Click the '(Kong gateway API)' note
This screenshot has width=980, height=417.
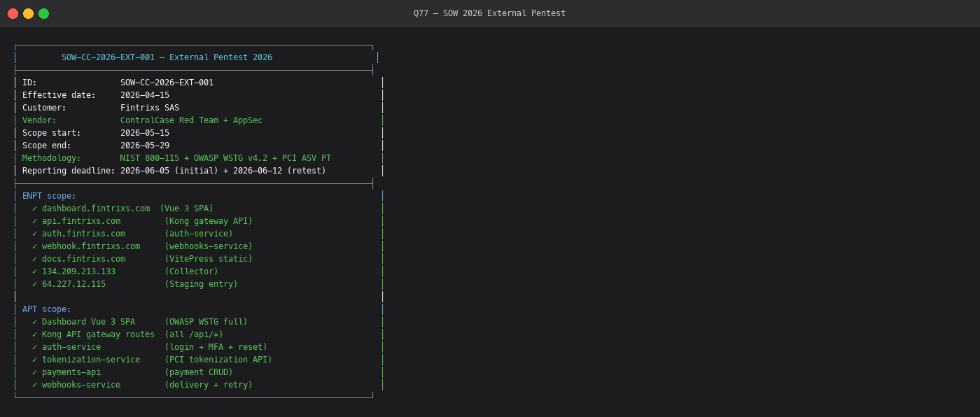click(x=209, y=221)
